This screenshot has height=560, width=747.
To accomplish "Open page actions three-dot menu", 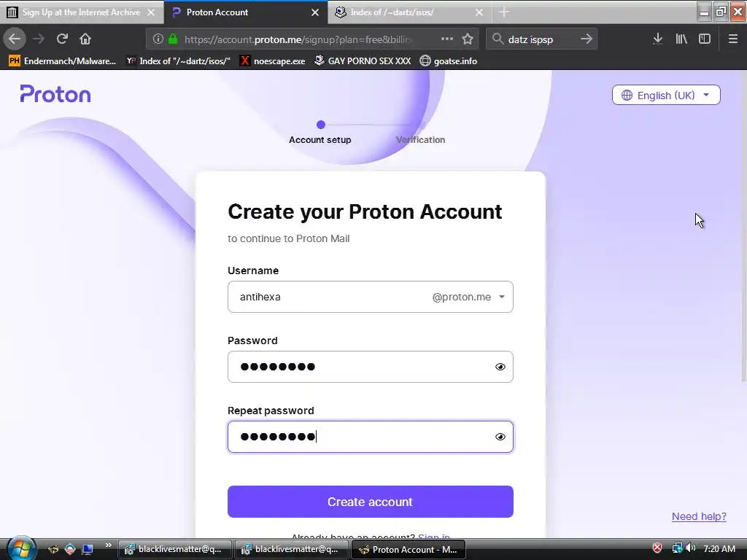I will [x=447, y=39].
